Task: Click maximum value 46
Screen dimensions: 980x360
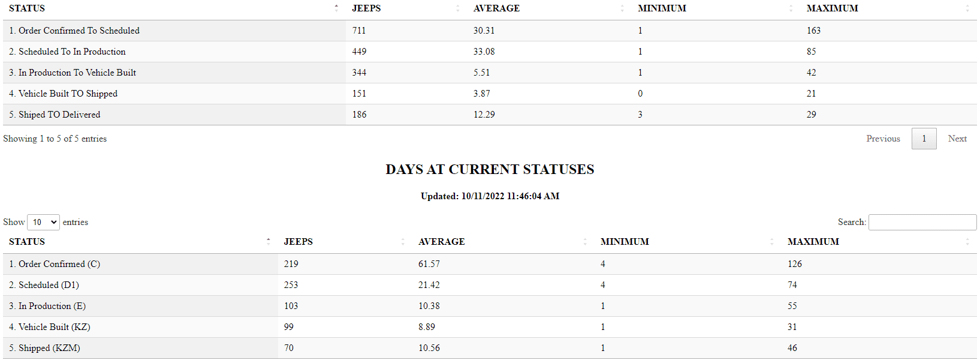Action: 792,348
